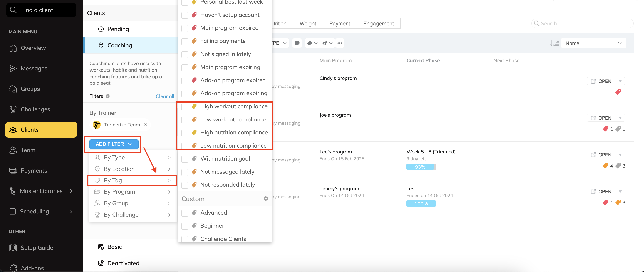Click the search magnifier in Find a client
This screenshot has width=644, height=272.
(x=13, y=10)
